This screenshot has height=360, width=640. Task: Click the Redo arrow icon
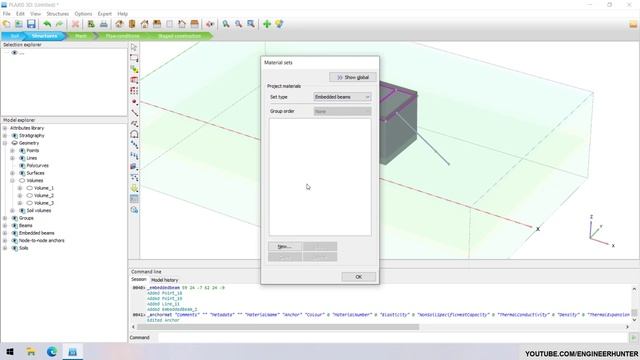coord(60,24)
